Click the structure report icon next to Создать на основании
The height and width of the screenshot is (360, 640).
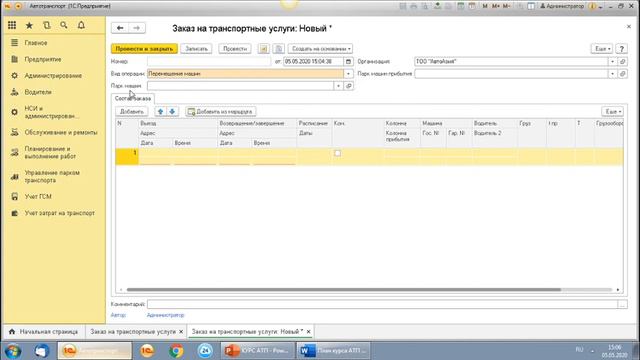(279, 49)
